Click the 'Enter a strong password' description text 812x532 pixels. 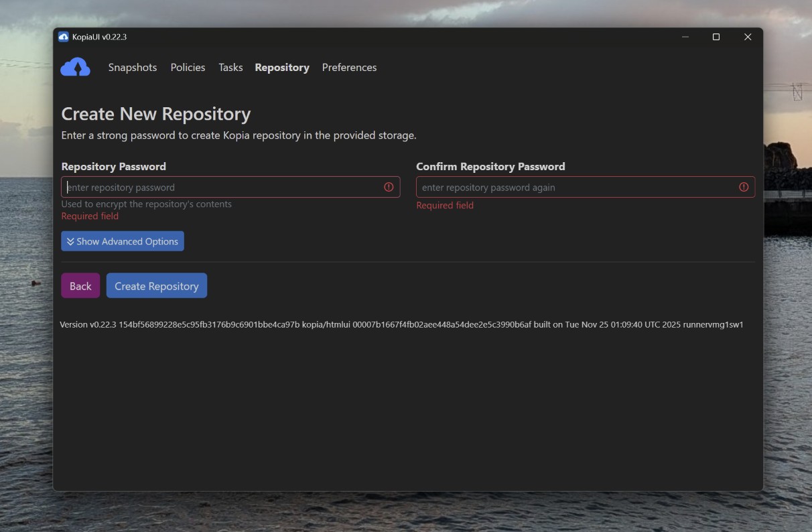click(239, 135)
